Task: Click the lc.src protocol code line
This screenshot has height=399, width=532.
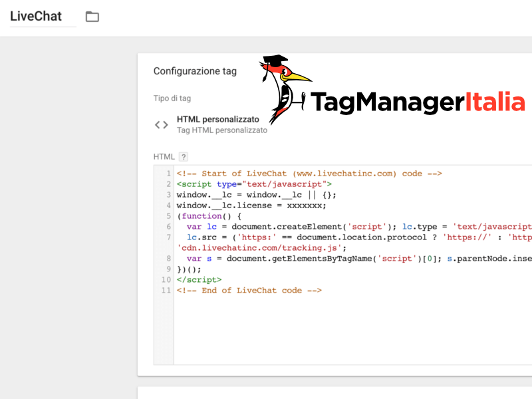Action: (x=359, y=237)
